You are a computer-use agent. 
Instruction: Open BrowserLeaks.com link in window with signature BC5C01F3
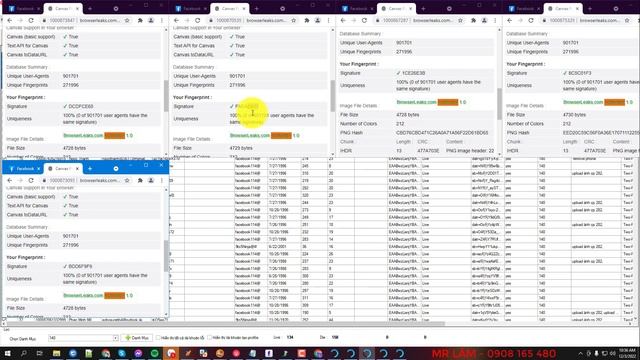tap(583, 102)
